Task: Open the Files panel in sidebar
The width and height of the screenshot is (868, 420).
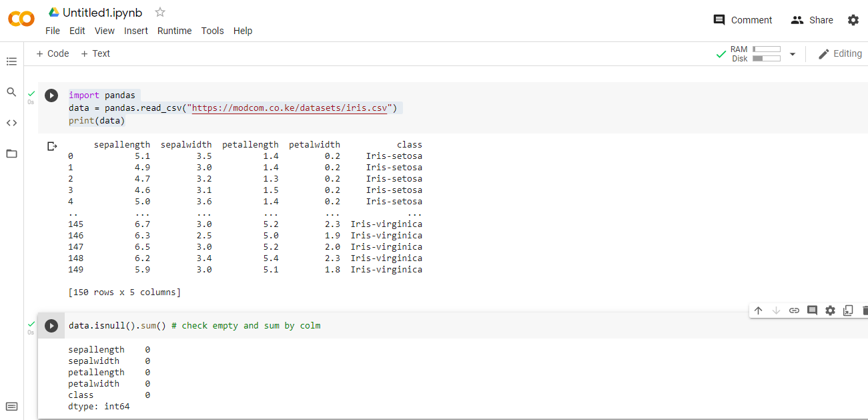Action: (11, 154)
